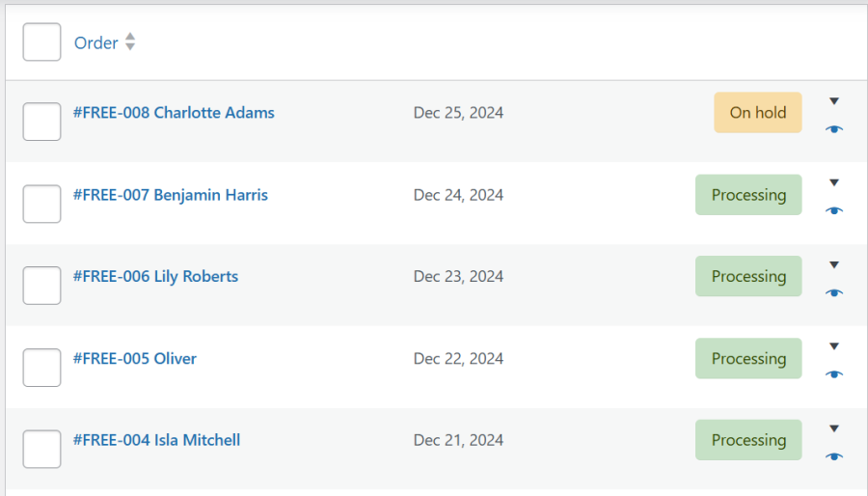The width and height of the screenshot is (868, 496).
Task: Click the On hold status badge
Action: point(757,113)
